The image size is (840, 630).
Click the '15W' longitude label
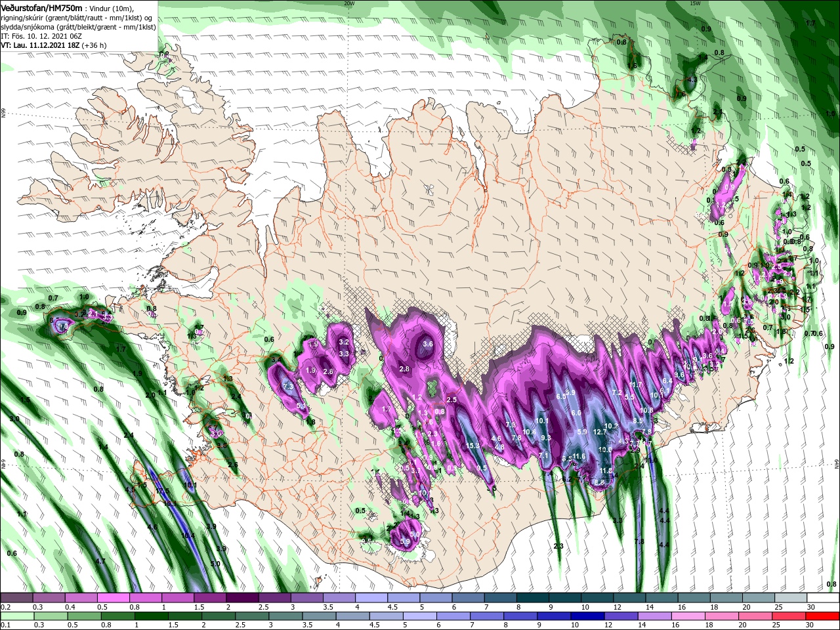coord(695,3)
